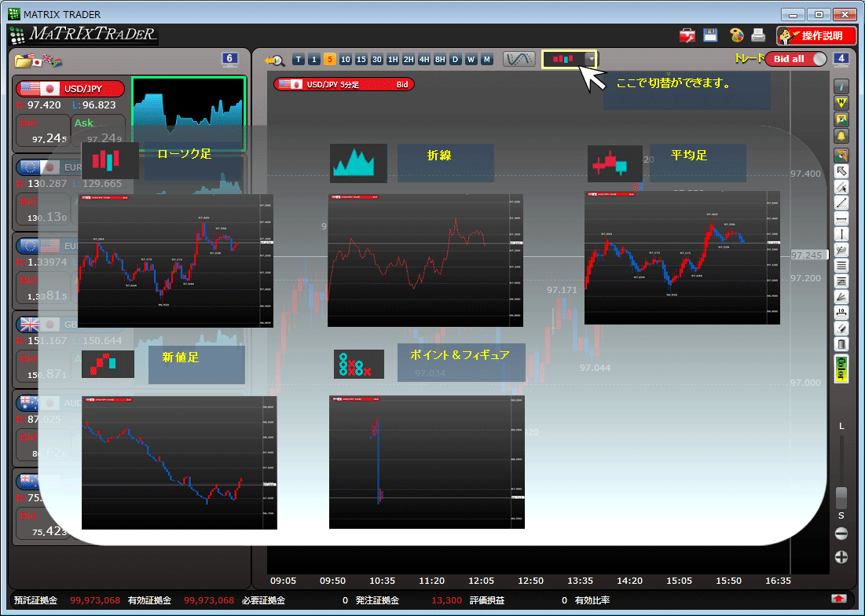Image resolution: width=865 pixels, height=616 pixels.
Task: Select the 15 minute timeframe
Action: click(x=361, y=60)
